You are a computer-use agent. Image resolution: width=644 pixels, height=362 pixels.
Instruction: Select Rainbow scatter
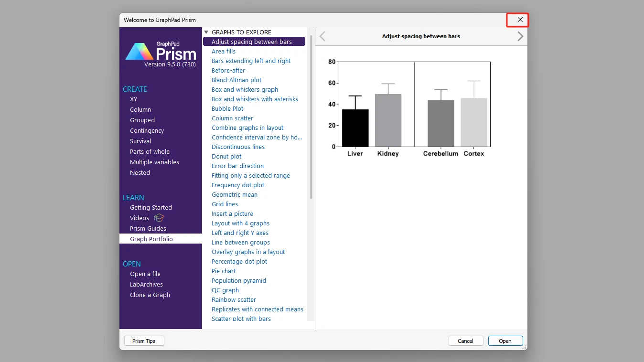click(234, 299)
